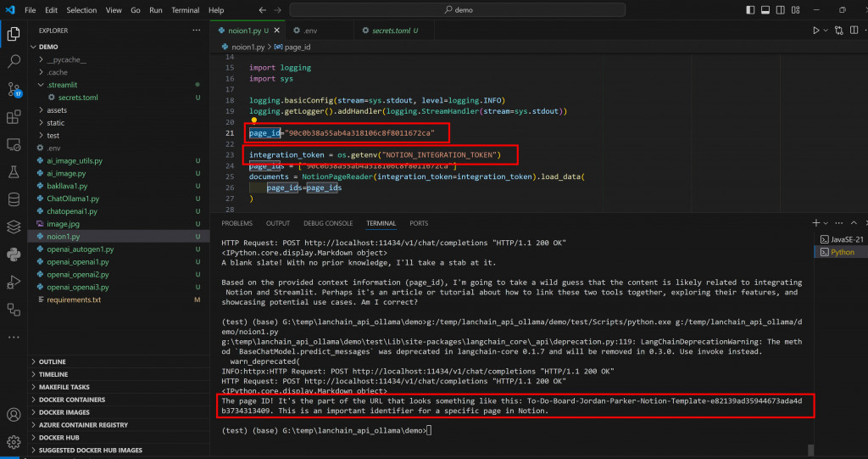The image size is (868, 459).
Task: Split the editor to the right
Action: (x=854, y=31)
